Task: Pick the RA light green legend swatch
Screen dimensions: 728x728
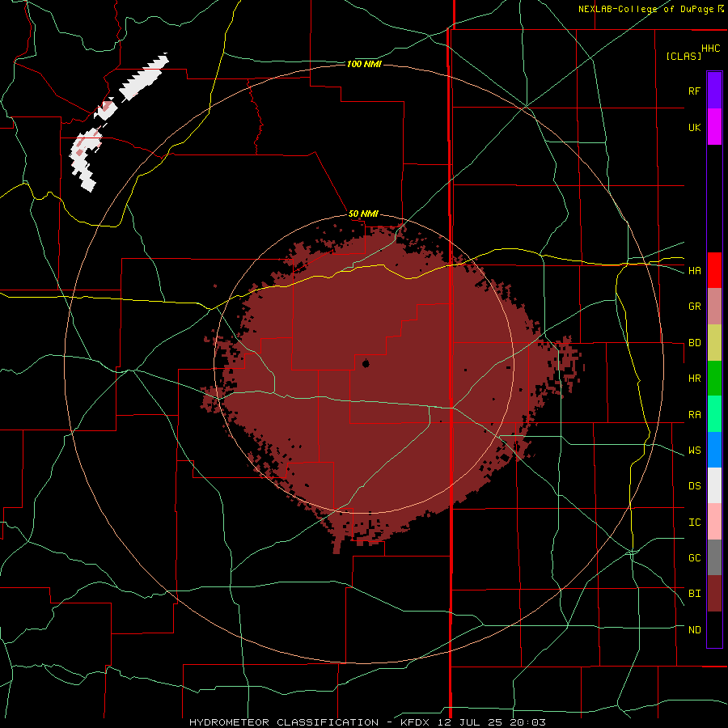Action: [714, 414]
